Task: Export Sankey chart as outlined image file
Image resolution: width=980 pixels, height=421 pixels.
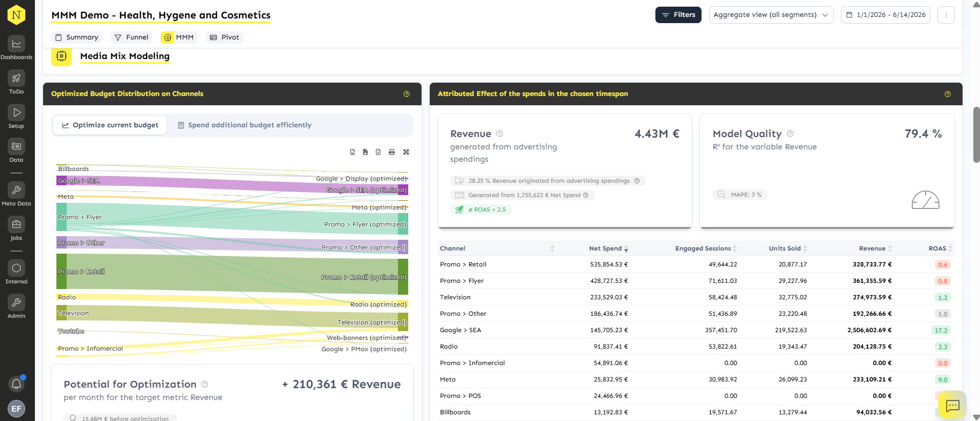Action: tap(352, 152)
